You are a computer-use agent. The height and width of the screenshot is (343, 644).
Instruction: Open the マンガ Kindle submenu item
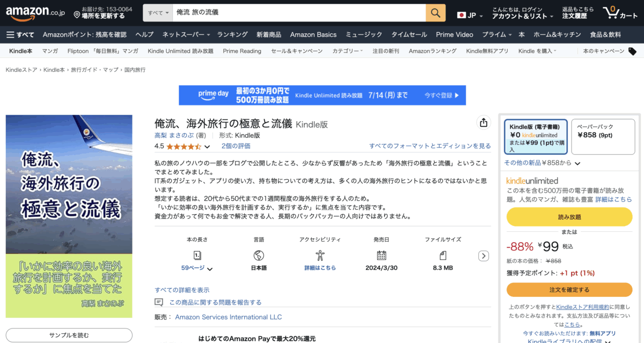(x=50, y=52)
